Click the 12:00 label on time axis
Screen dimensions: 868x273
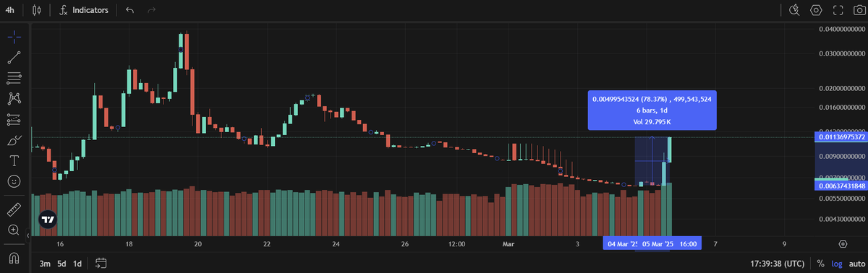click(x=456, y=244)
